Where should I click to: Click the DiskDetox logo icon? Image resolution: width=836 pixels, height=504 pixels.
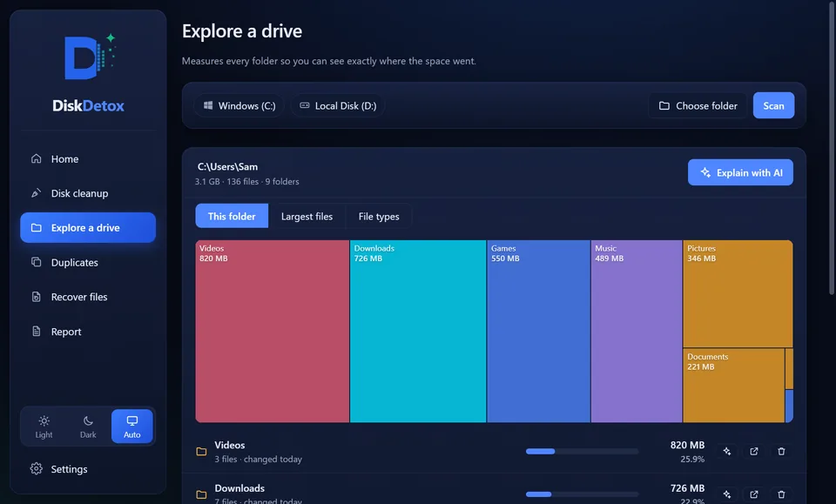pos(90,57)
